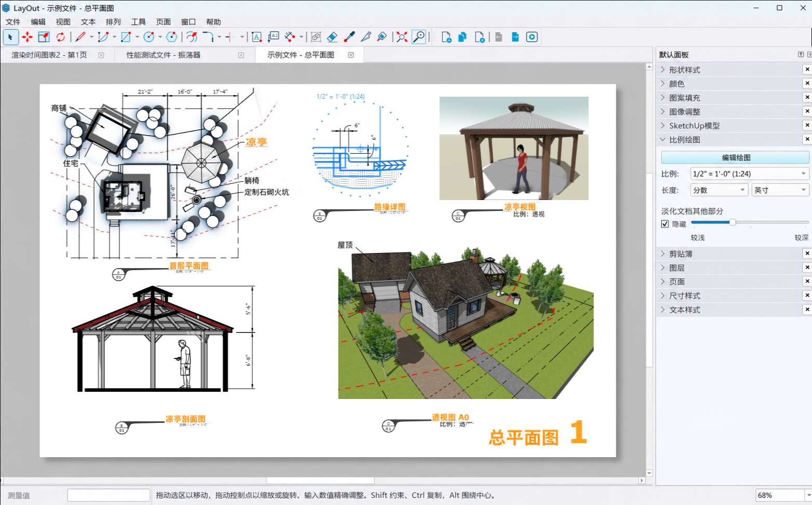Pick the Split knife tool
This screenshot has width=812, height=505.
click(x=366, y=37)
